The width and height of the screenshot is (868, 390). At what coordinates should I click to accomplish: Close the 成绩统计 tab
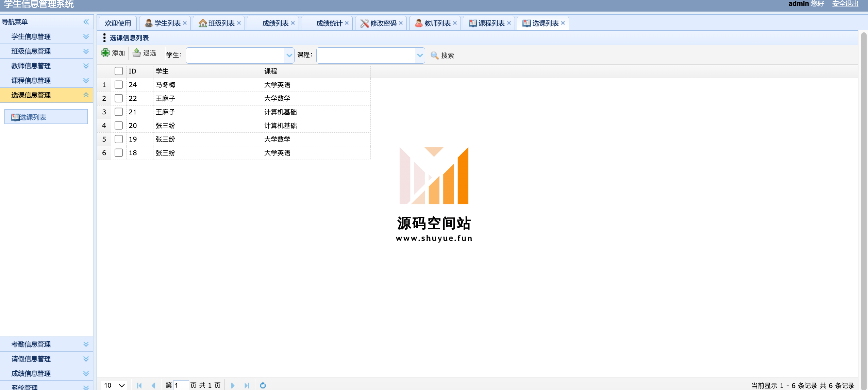(x=347, y=23)
